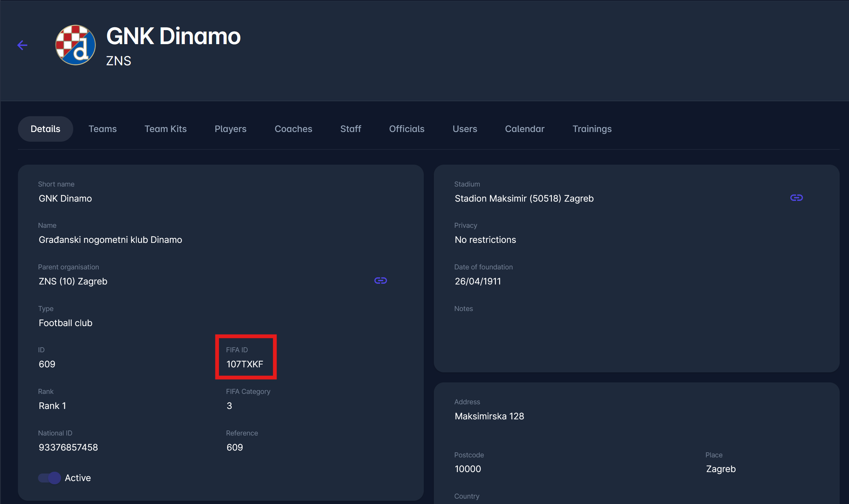
Task: Click the ZNS (10) Zagreb parent organisation
Action: [x=73, y=281]
